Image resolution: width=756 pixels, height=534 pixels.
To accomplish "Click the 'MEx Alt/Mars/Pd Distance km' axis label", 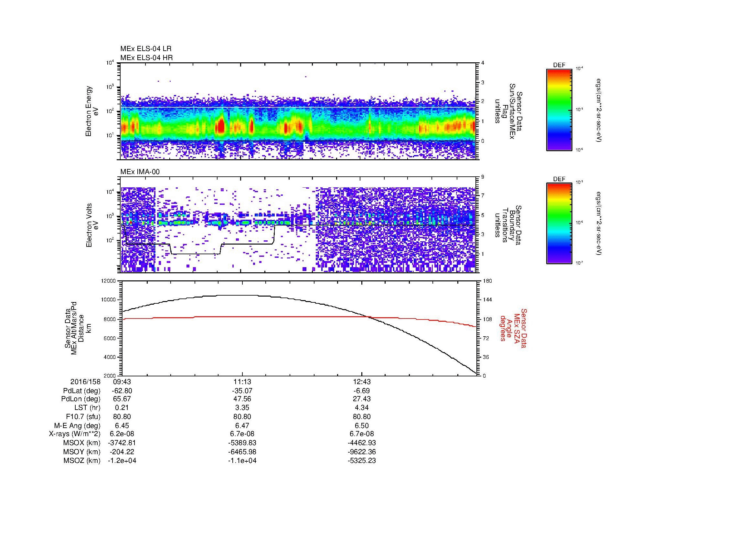I will [78, 328].
